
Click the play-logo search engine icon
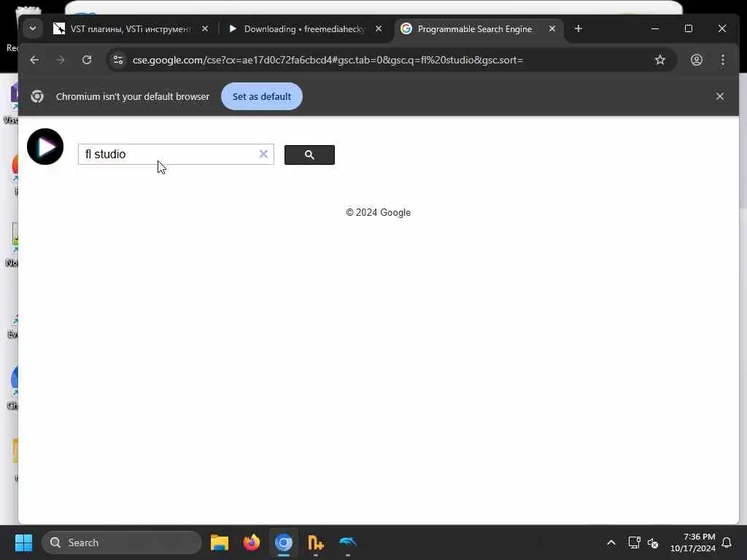tap(45, 147)
